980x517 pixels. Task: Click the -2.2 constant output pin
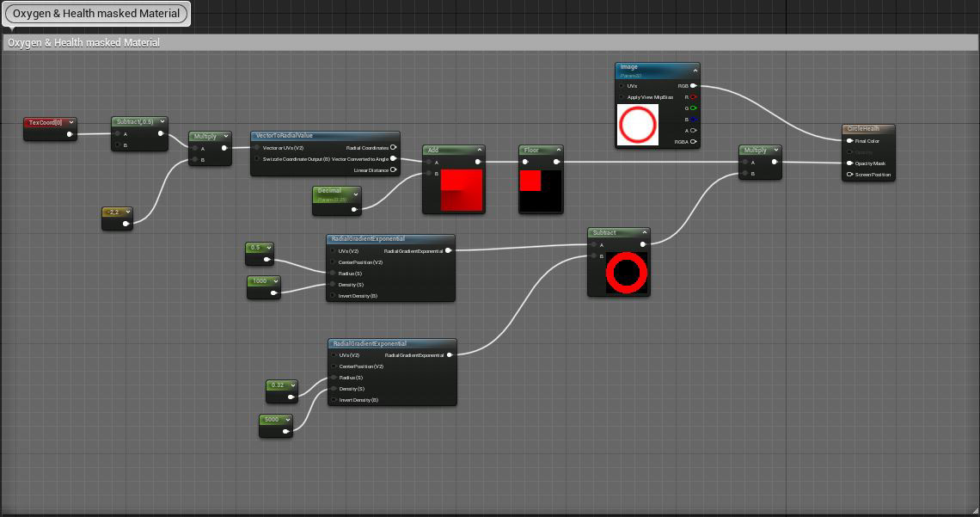(126, 223)
